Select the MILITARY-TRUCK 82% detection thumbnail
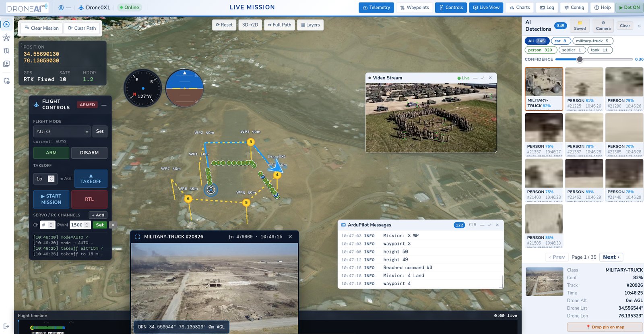The width and height of the screenshot is (644, 334). [x=544, y=89]
